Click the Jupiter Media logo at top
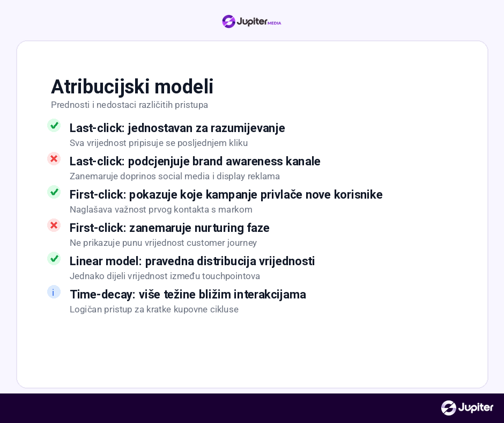The height and width of the screenshot is (423, 504). click(251, 21)
